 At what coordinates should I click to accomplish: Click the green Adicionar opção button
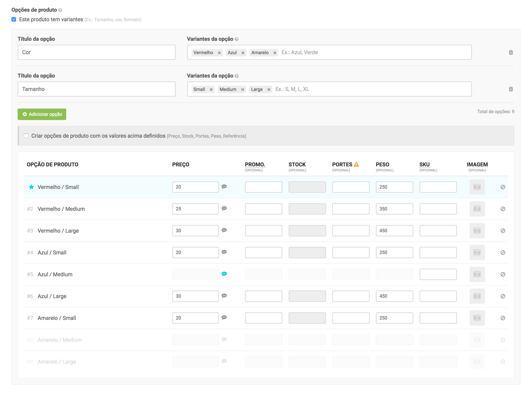tap(42, 114)
